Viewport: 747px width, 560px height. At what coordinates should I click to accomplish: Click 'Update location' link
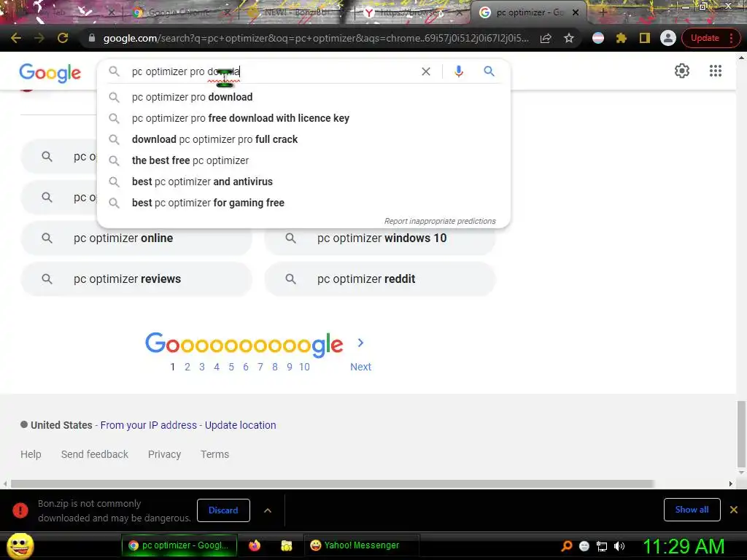[241, 425]
